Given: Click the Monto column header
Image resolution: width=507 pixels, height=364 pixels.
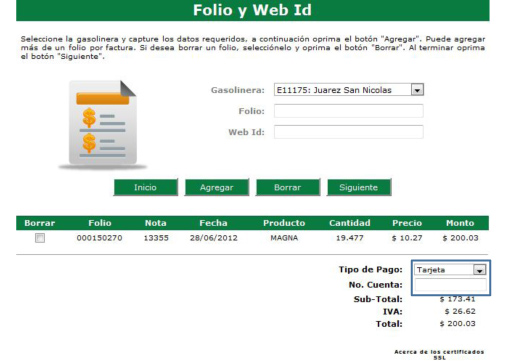Looking at the screenshot, I should coord(460,223).
